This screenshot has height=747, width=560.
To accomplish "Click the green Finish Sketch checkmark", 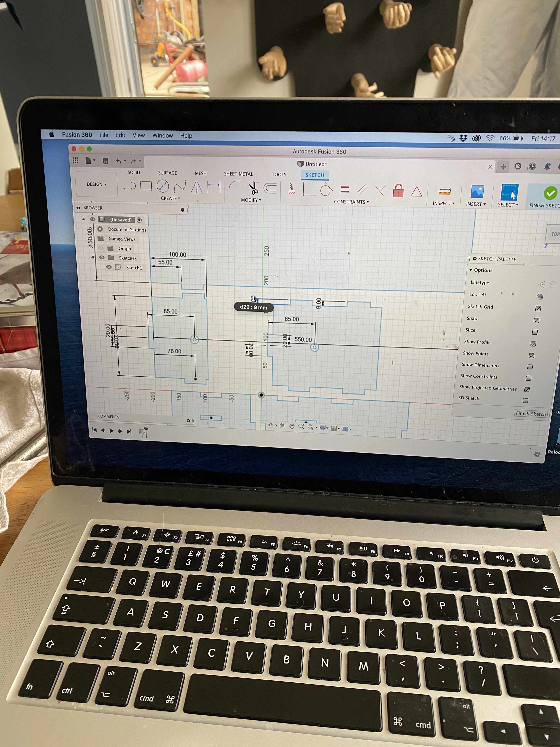I will pyautogui.click(x=550, y=193).
